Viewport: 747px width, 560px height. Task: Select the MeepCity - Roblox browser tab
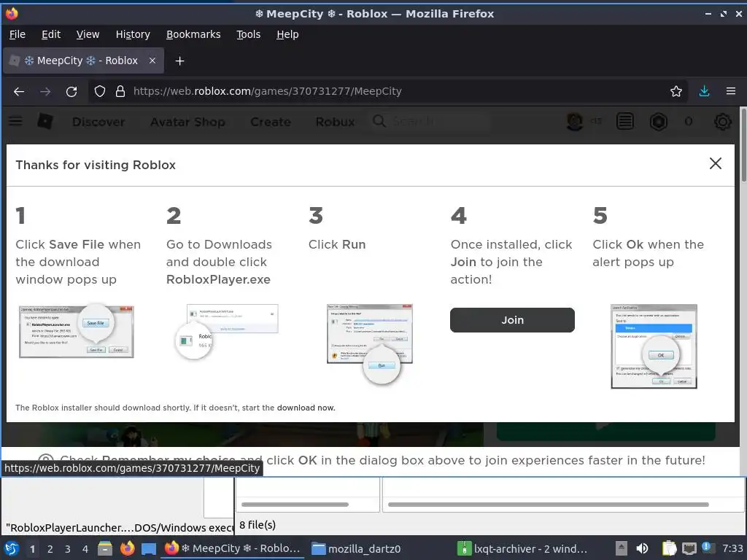point(83,61)
